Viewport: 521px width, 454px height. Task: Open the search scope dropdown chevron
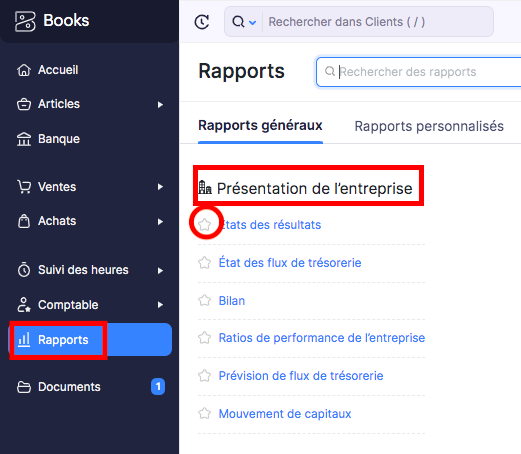[253, 23]
